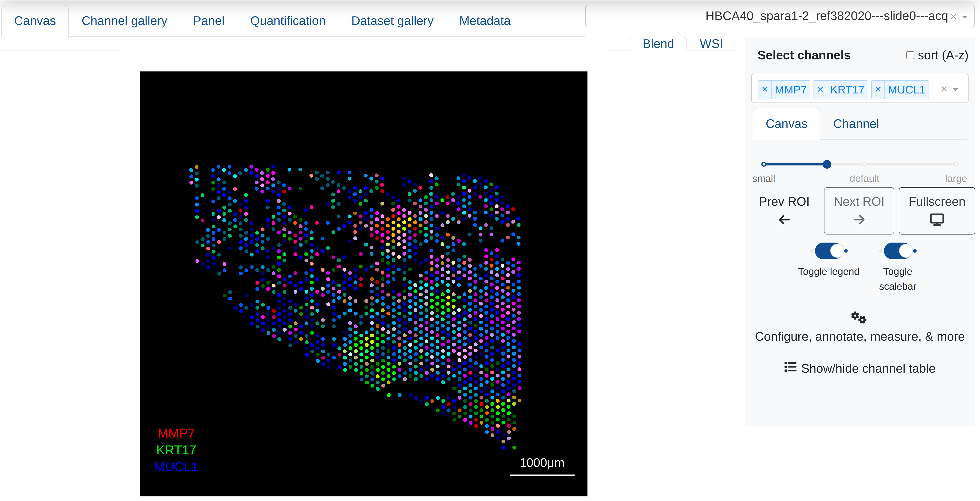980x501 pixels.
Task: Toggle the legend switch off
Action: pos(829,251)
